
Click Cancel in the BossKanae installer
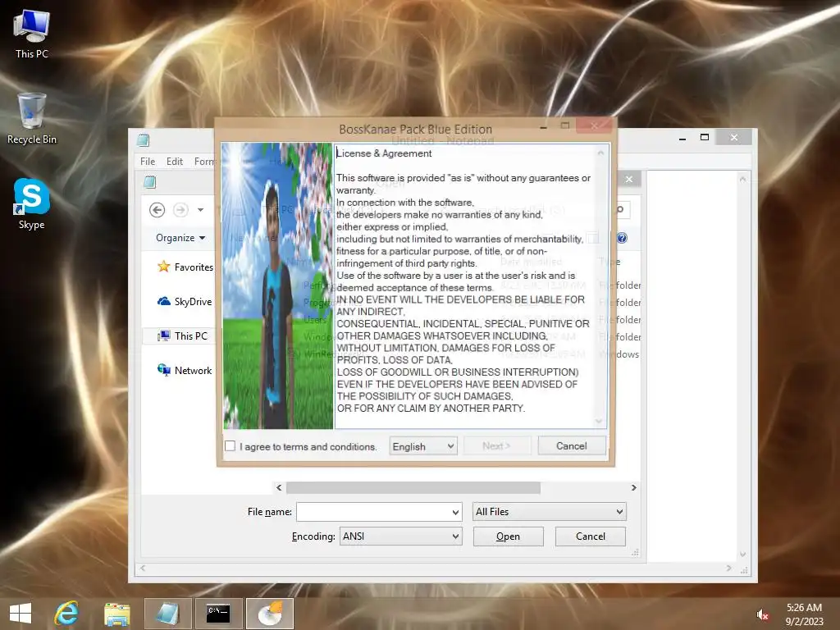572,445
